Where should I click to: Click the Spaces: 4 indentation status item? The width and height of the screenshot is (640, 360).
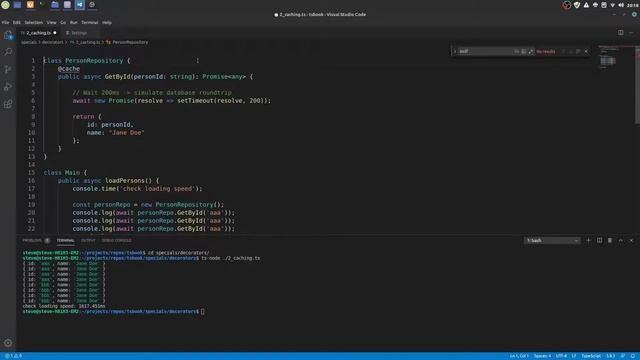pyautogui.click(x=542, y=356)
